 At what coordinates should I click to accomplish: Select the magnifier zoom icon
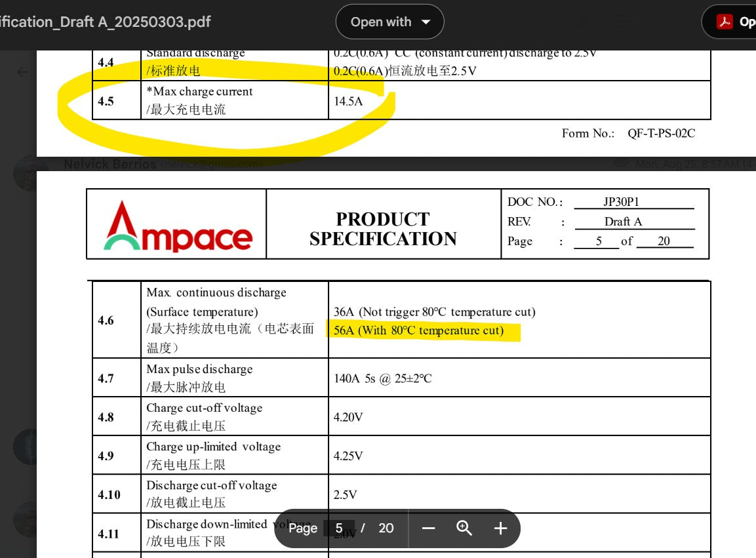(x=464, y=528)
